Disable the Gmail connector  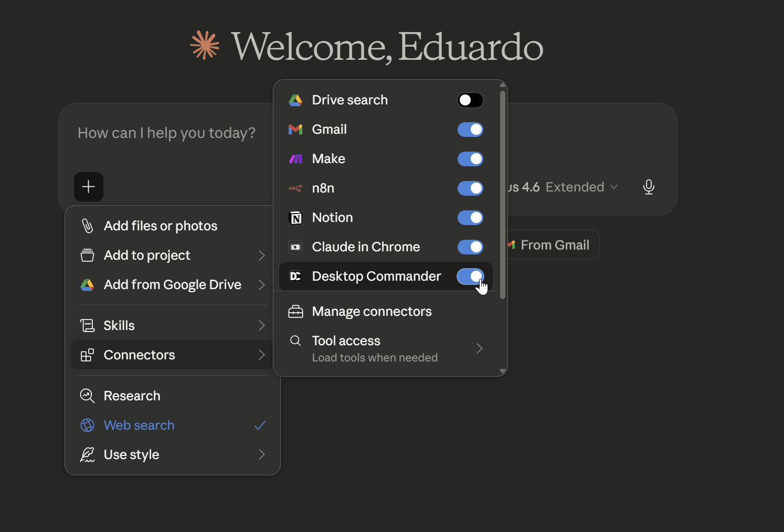[x=470, y=130]
